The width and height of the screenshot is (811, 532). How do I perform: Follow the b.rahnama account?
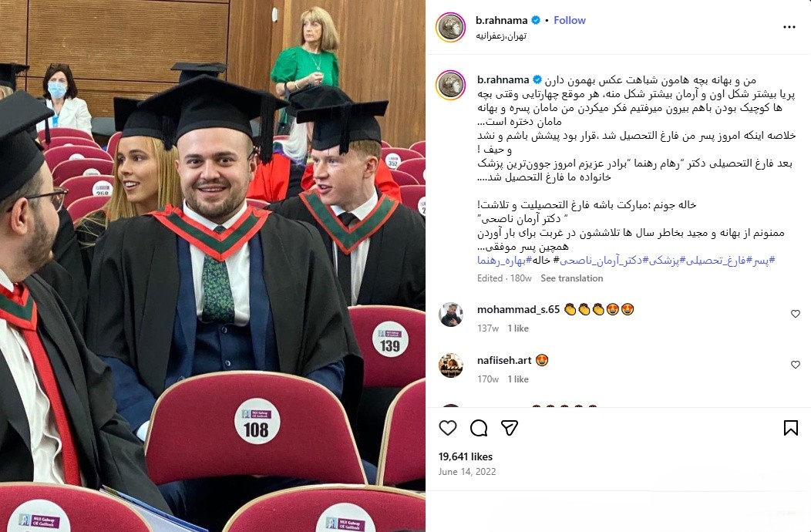(x=570, y=20)
